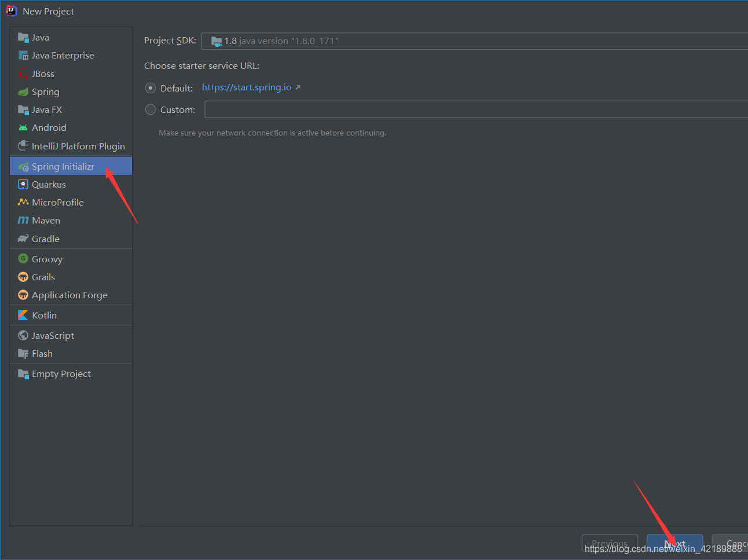Click the JavaScript globe icon
The height and width of the screenshot is (560, 748).
point(23,335)
